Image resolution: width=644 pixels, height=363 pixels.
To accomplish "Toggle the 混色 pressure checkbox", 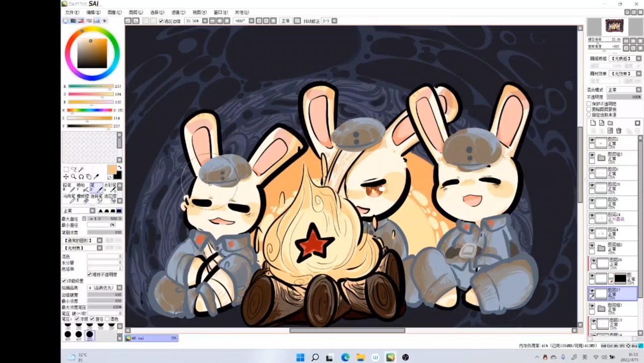I will click(107, 319).
